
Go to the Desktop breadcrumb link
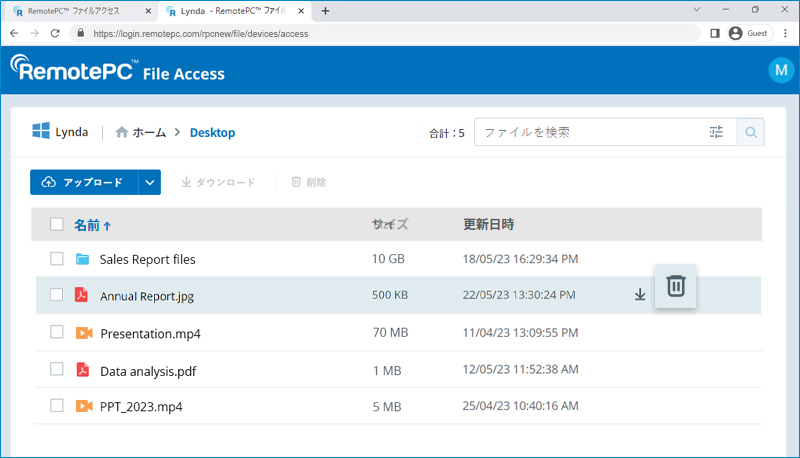pyautogui.click(x=212, y=133)
